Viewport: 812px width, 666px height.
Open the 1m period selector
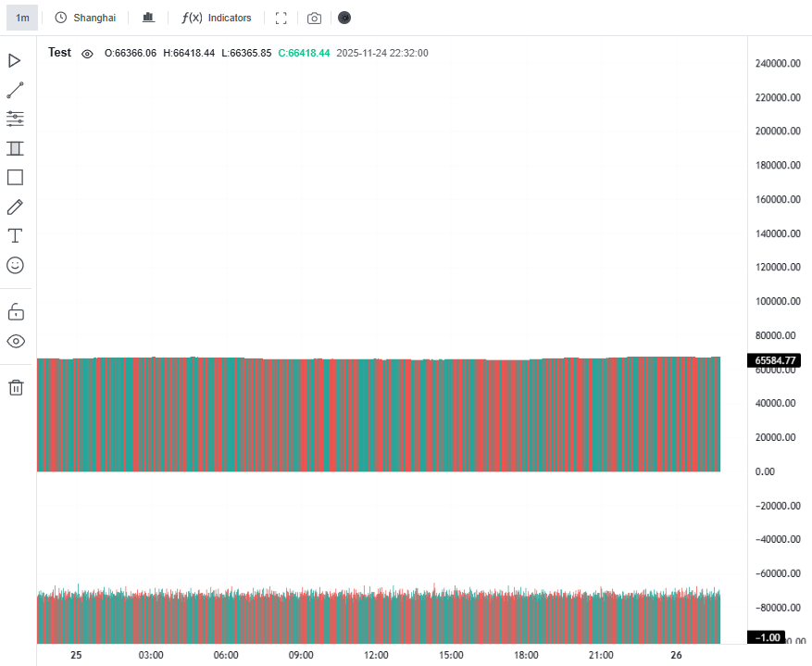point(22,18)
